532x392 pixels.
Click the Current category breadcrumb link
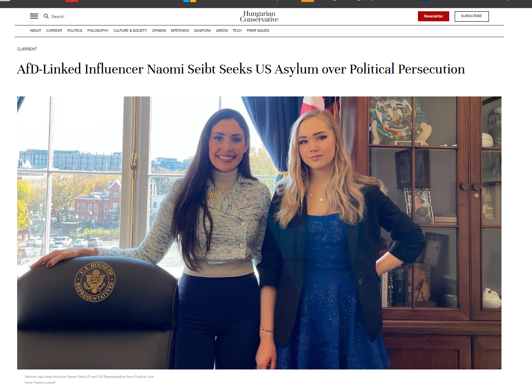(27, 49)
